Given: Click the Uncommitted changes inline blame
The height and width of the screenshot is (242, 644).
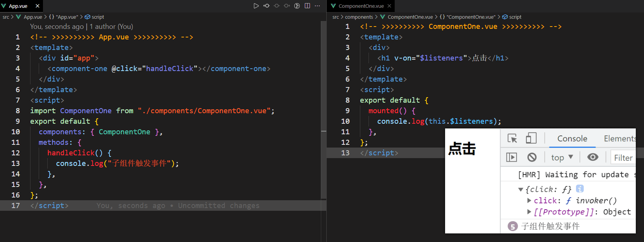Looking at the screenshot, I should click(219, 206).
